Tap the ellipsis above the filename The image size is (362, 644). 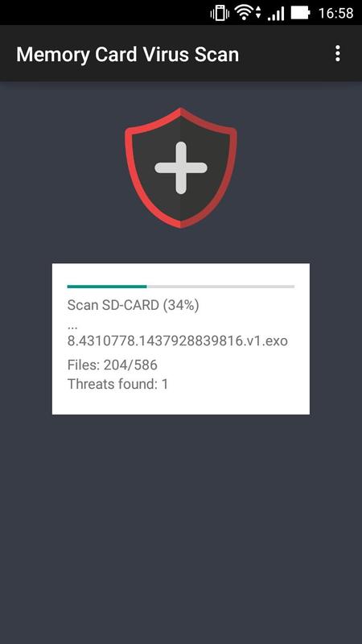point(72,328)
